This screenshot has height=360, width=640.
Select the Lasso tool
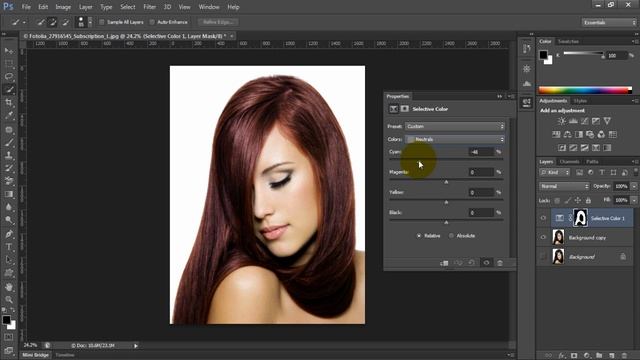[x=9, y=77]
